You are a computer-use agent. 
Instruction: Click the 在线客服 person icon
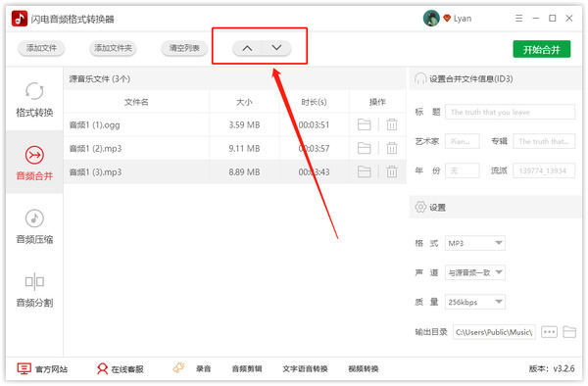point(102,368)
